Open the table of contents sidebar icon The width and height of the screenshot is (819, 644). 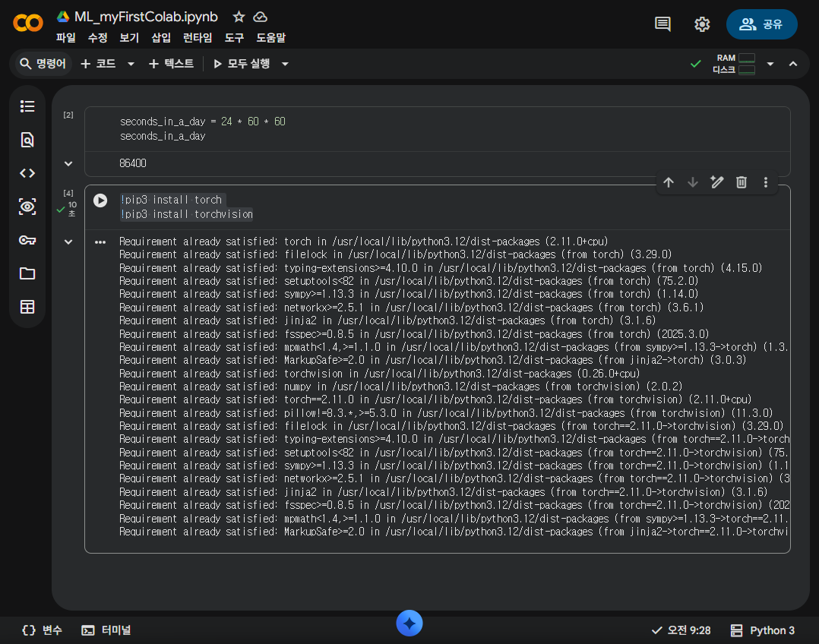coord(27,106)
